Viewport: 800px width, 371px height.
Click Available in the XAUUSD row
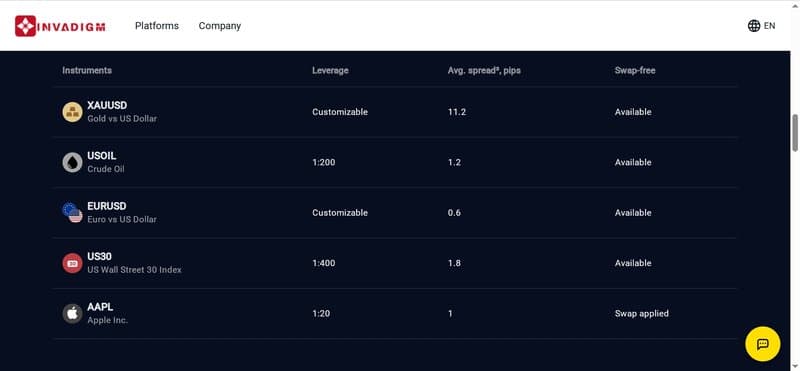click(633, 112)
